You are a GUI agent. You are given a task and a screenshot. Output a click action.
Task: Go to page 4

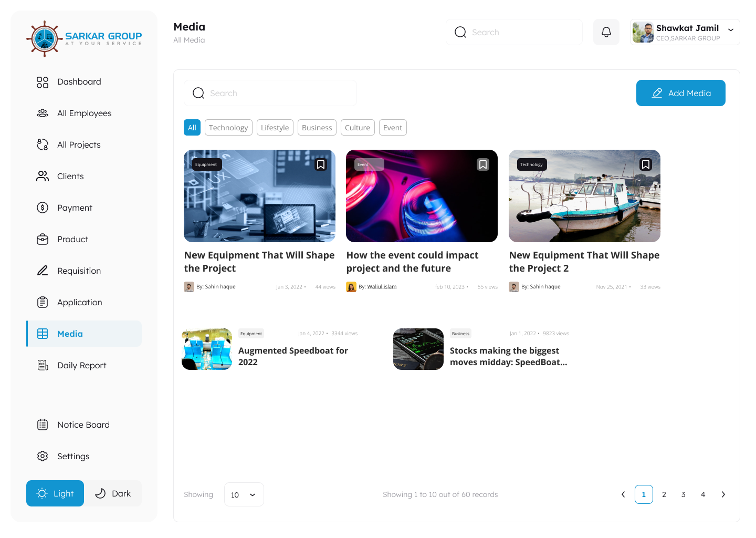703,494
